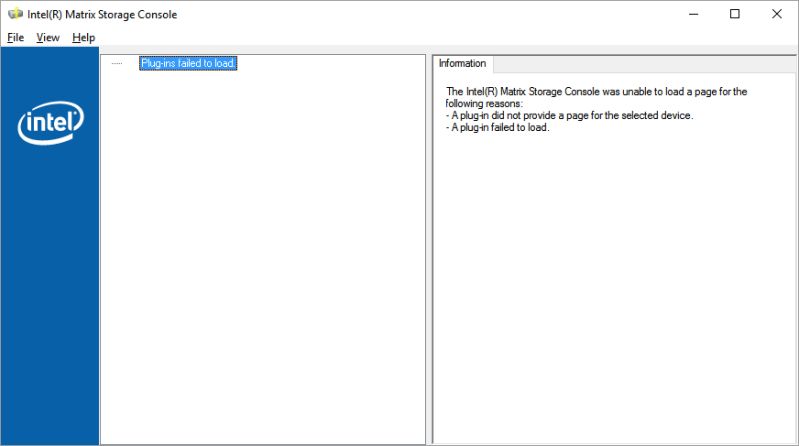
Task: Select 'Plug-ins failed to load.' tree item
Action: tap(188, 63)
